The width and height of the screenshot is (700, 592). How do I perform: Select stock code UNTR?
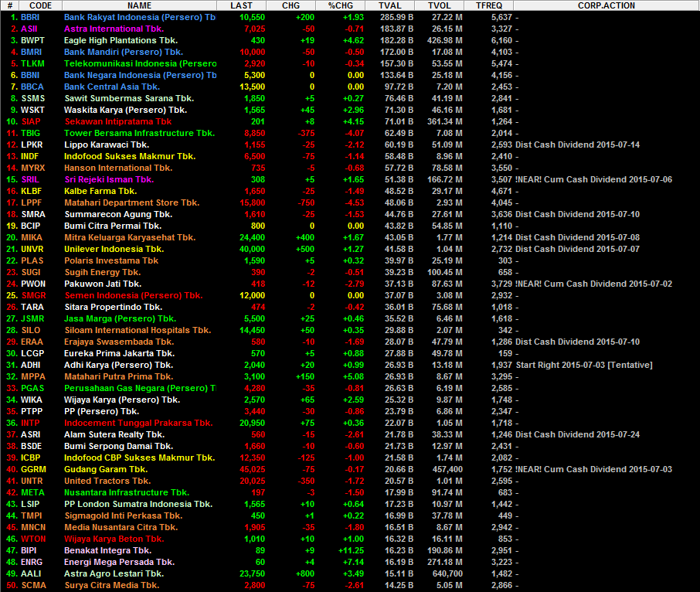[x=32, y=481]
